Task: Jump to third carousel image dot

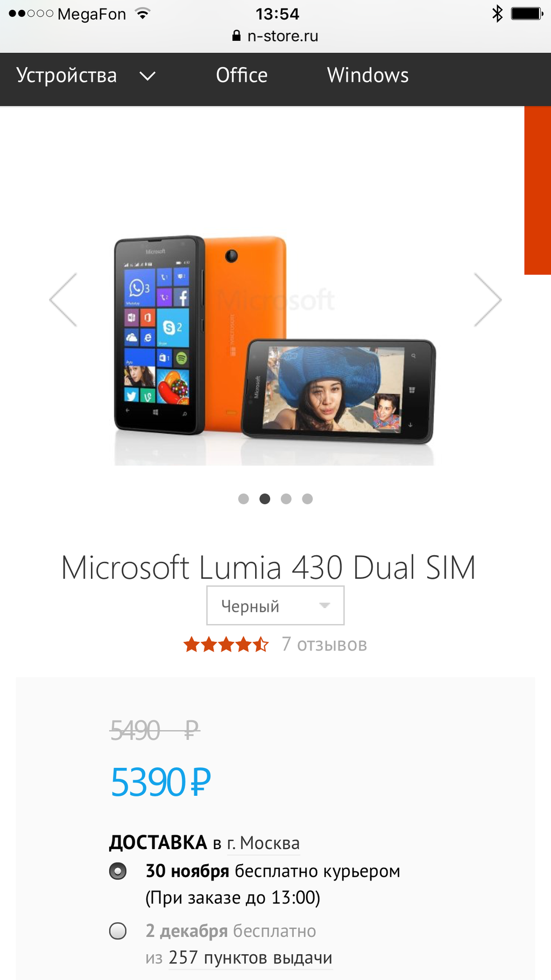Action: click(x=286, y=499)
